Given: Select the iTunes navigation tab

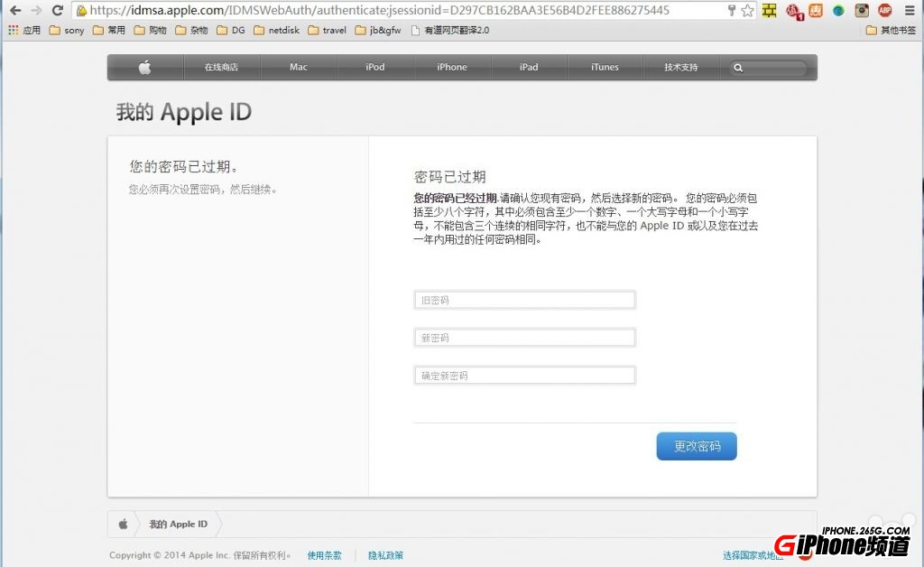Looking at the screenshot, I should [x=605, y=68].
